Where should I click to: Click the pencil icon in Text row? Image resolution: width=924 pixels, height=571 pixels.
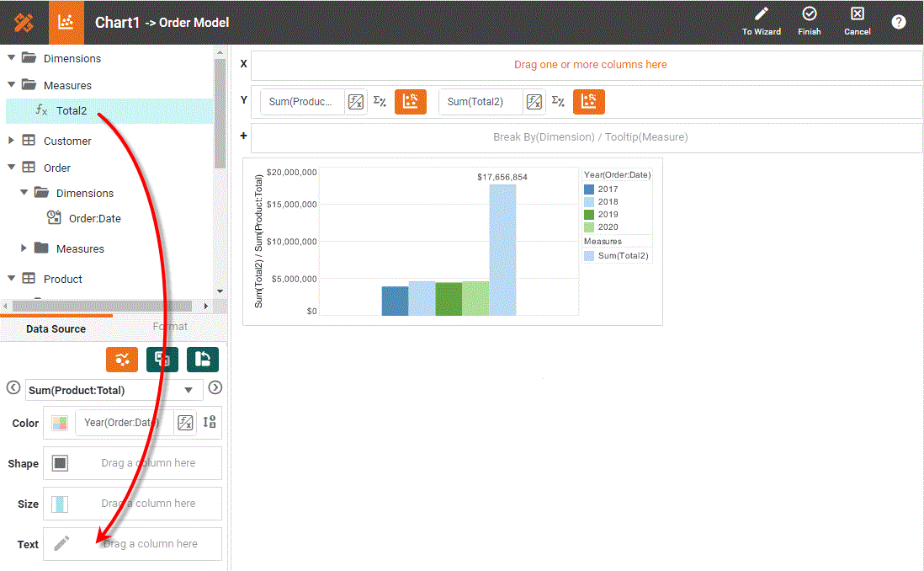[61, 544]
